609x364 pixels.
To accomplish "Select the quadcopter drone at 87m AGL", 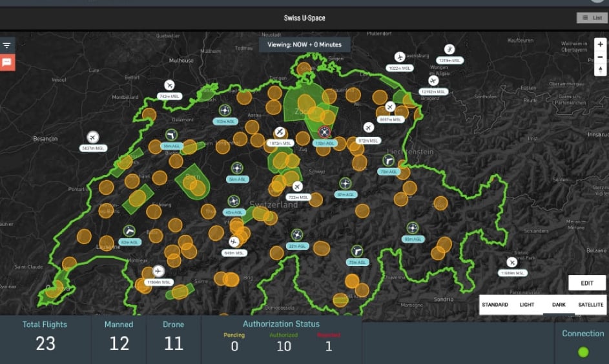I will click(346, 183).
